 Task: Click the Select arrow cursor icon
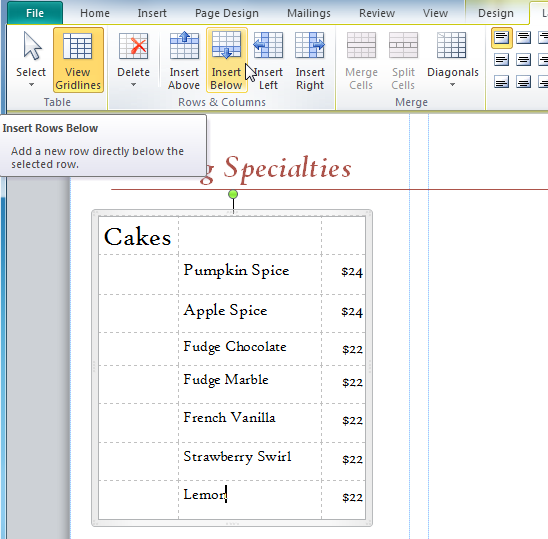[x=32, y=45]
